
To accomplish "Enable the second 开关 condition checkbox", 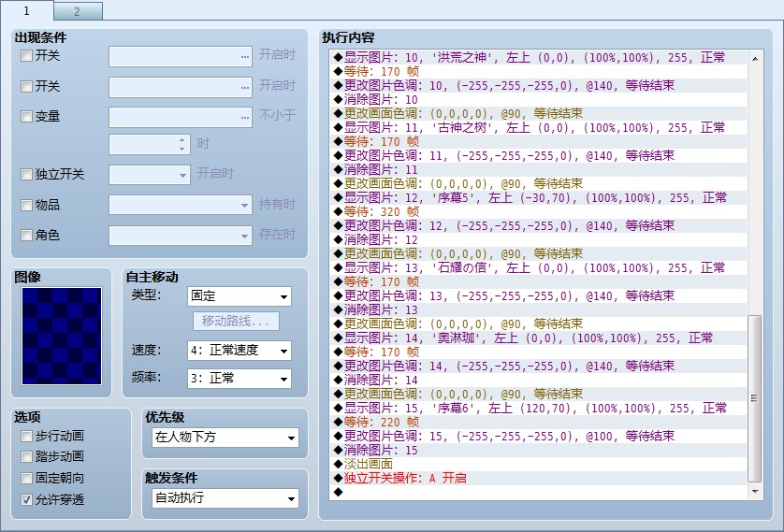I will (x=26, y=86).
